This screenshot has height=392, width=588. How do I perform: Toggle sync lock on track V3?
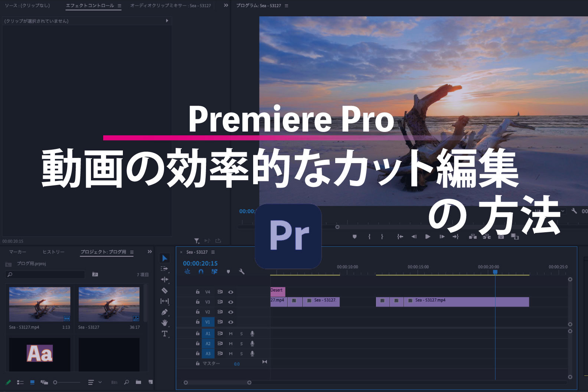point(220,302)
